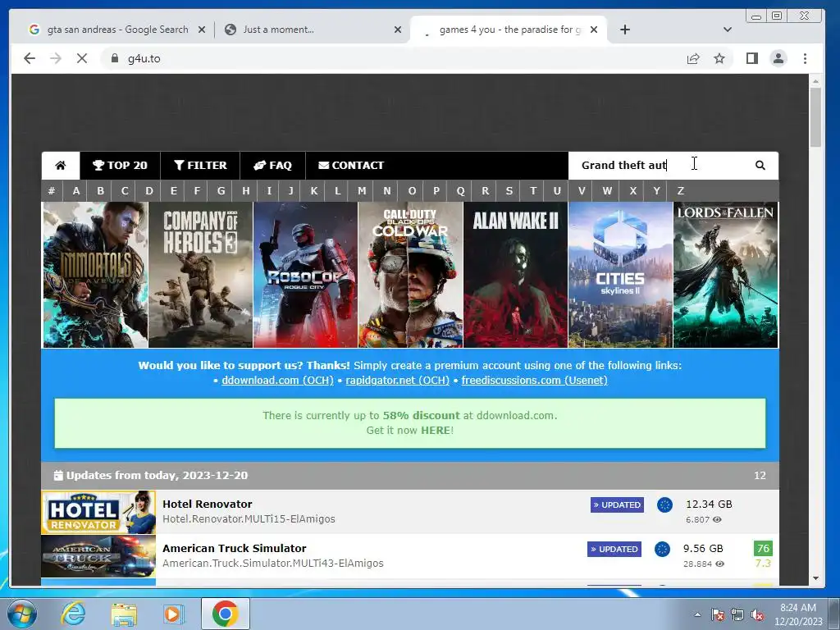
Task: Open the Immortals of Aveum cover
Action: point(95,275)
